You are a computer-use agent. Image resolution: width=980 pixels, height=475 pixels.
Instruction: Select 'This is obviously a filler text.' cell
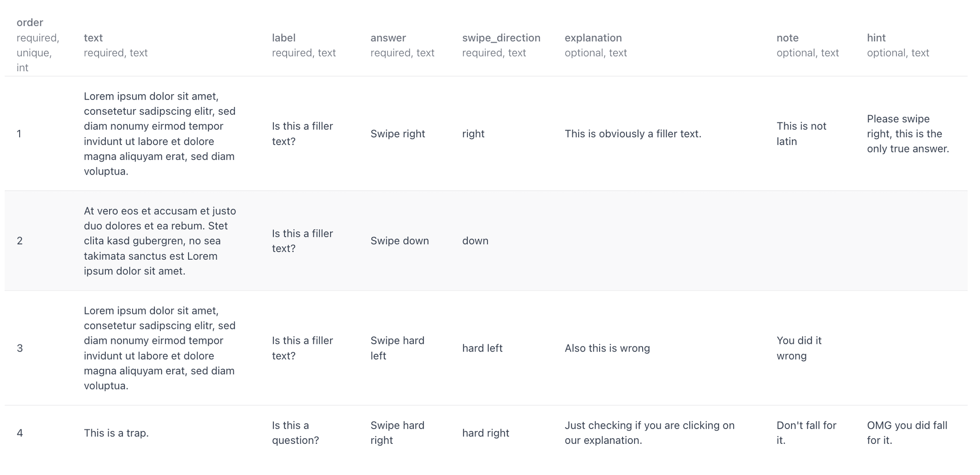[x=633, y=134]
